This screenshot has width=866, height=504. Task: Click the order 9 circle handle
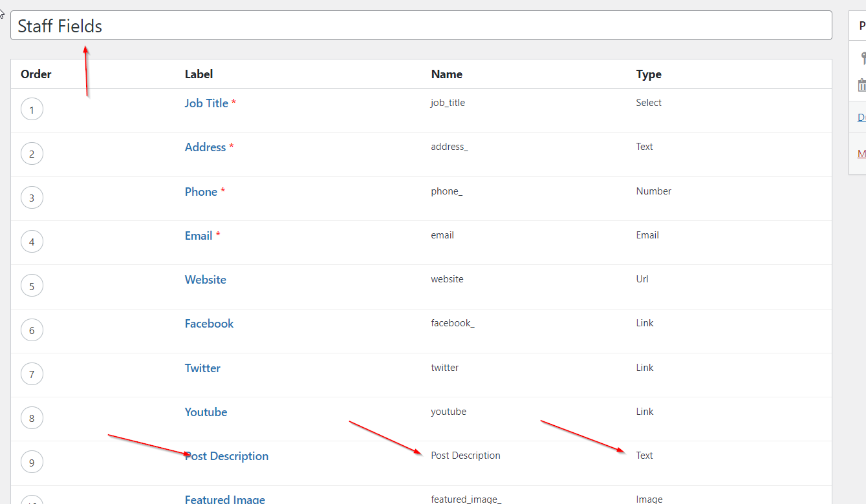32,463
